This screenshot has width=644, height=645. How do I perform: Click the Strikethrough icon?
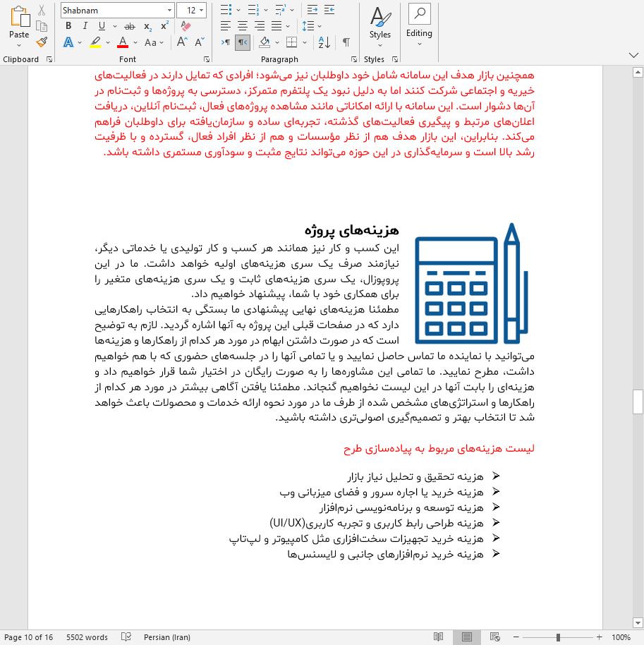click(129, 26)
